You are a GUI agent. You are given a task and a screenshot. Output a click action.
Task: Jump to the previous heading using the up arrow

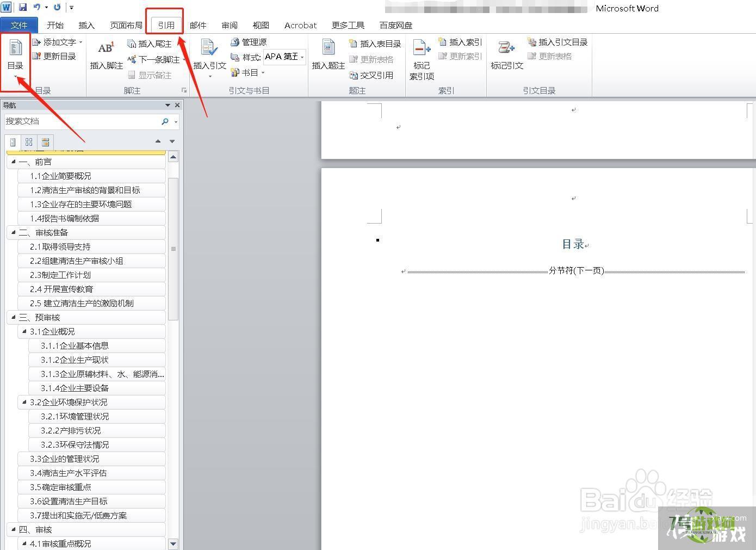[158, 141]
